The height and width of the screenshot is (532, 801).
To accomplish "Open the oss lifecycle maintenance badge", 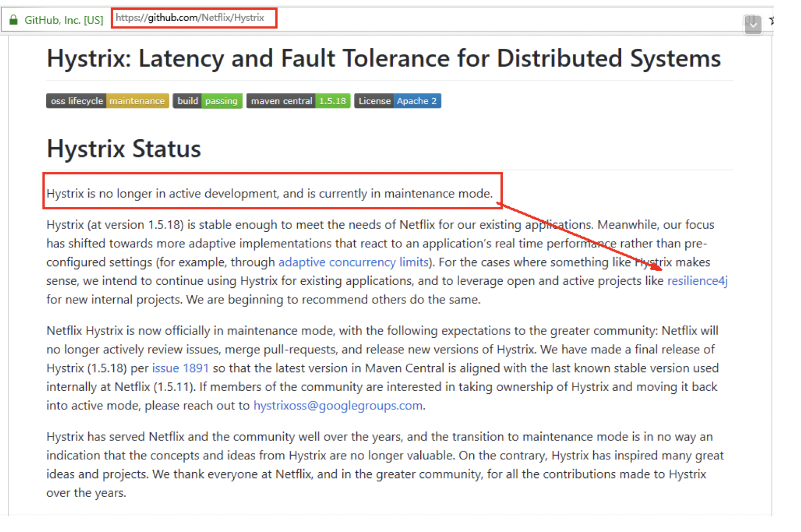I will pos(108,101).
